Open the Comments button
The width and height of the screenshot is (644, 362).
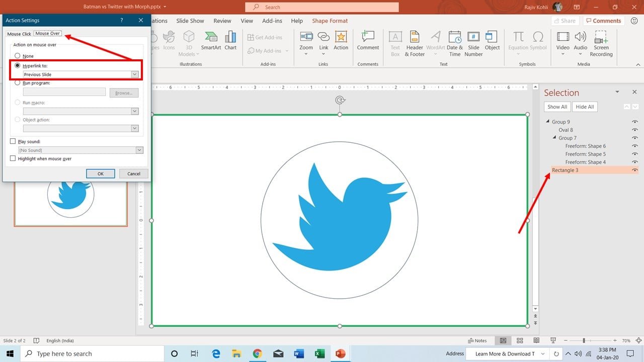(604, 21)
